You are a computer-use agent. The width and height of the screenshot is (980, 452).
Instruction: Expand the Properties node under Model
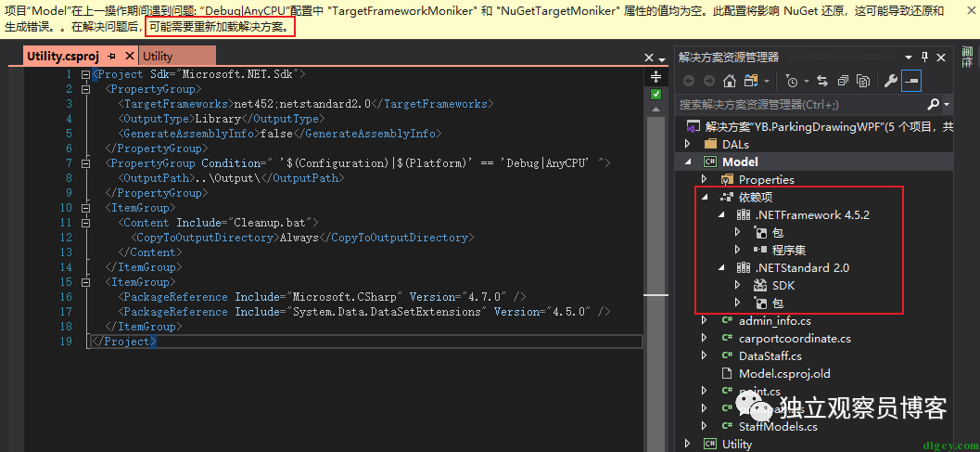tap(705, 179)
